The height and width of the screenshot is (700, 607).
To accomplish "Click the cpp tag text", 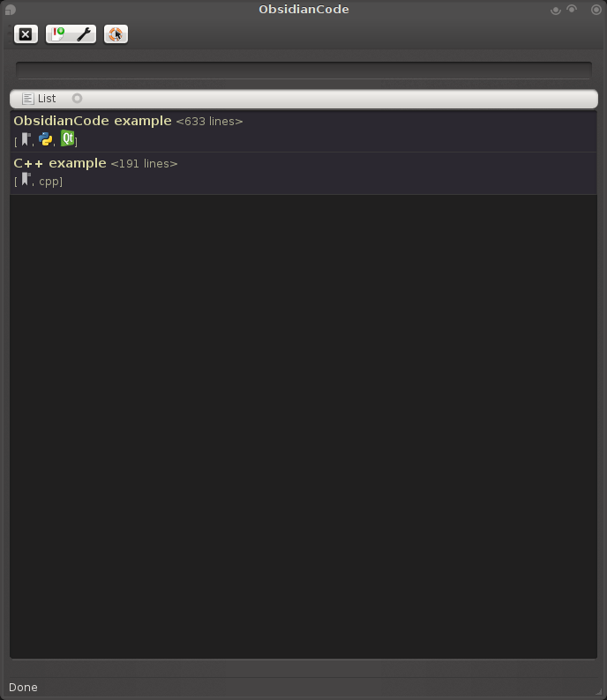I will (x=49, y=182).
